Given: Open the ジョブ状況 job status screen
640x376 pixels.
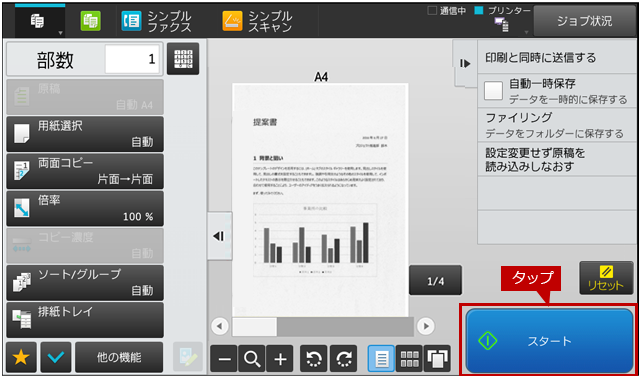Looking at the screenshot, I should click(584, 21).
